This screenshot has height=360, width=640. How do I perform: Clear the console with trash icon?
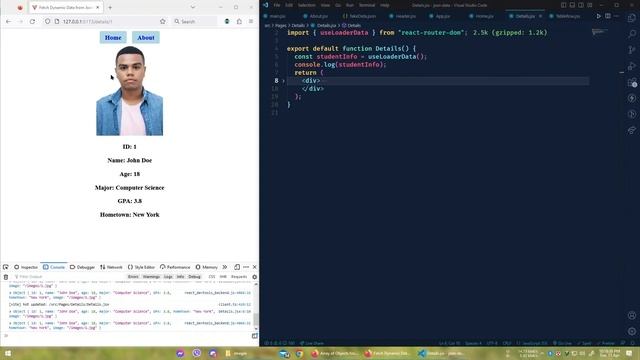pyautogui.click(x=6, y=277)
